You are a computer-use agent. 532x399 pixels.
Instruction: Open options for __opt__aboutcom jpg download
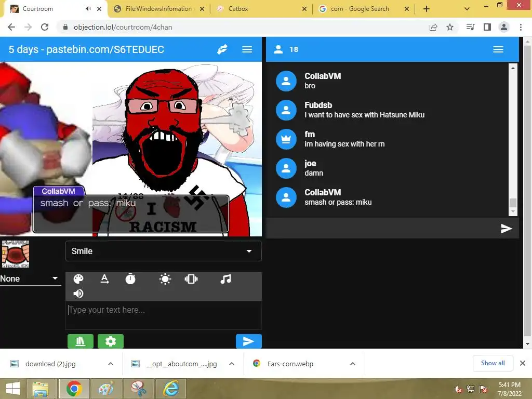[232, 364]
